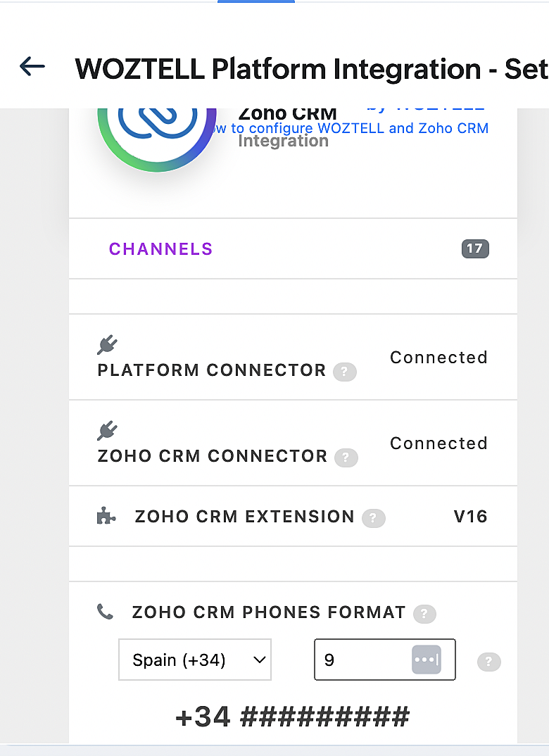Open the configure WOZTELL and Zoho CRM link

click(x=352, y=128)
